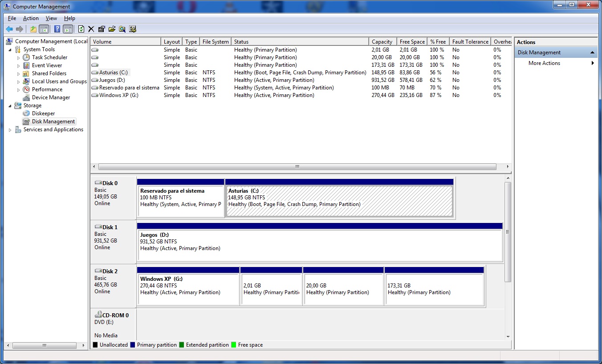Expand the Performance node
The width and height of the screenshot is (602, 364).
tap(19, 89)
